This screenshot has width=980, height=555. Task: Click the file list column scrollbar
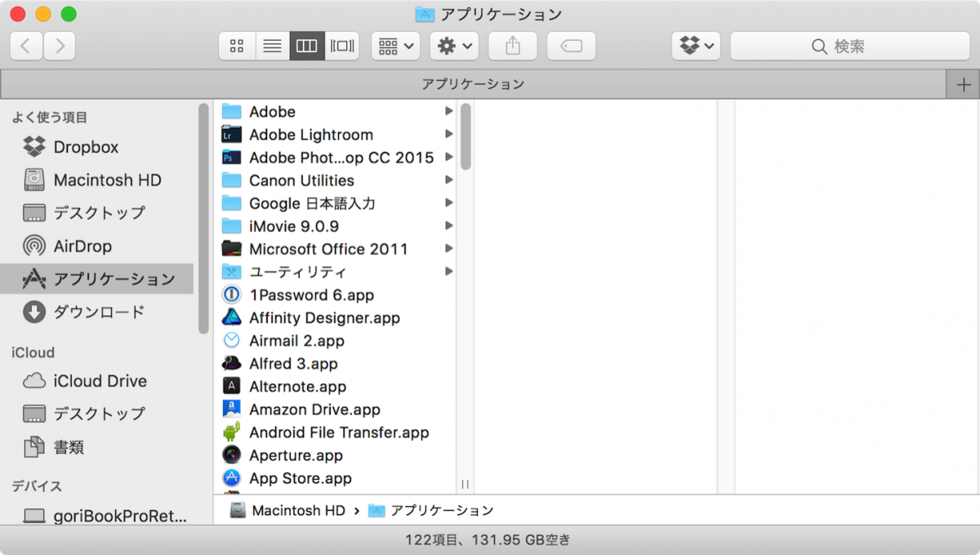tap(465, 137)
